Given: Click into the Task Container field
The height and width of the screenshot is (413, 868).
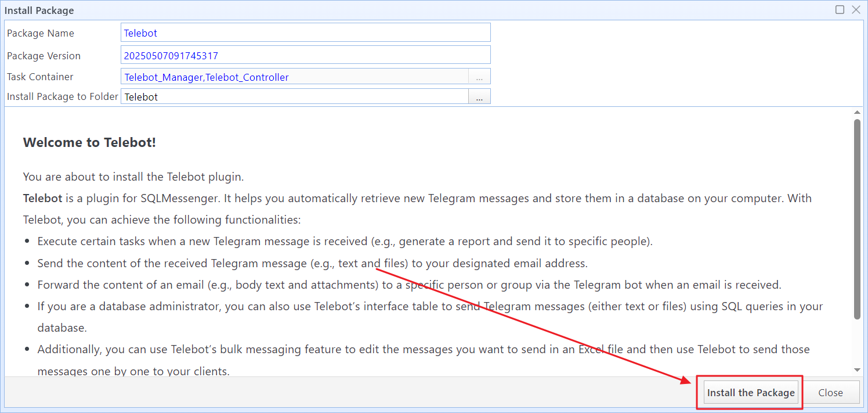Looking at the screenshot, I should click(295, 77).
